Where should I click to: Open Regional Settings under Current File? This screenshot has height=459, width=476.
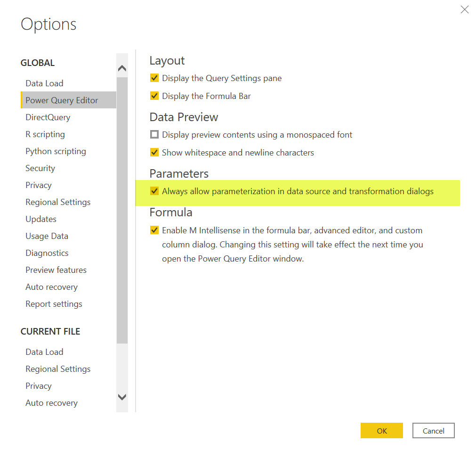(x=58, y=369)
